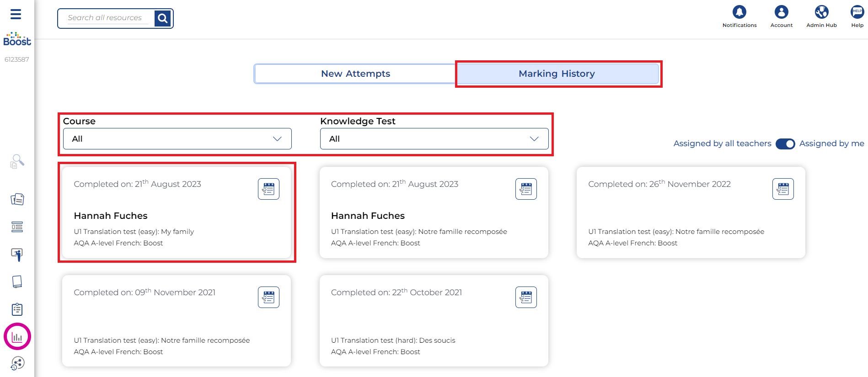Viewport: 868px width, 377px height.
Task: Open the Account menu
Action: [x=781, y=12]
